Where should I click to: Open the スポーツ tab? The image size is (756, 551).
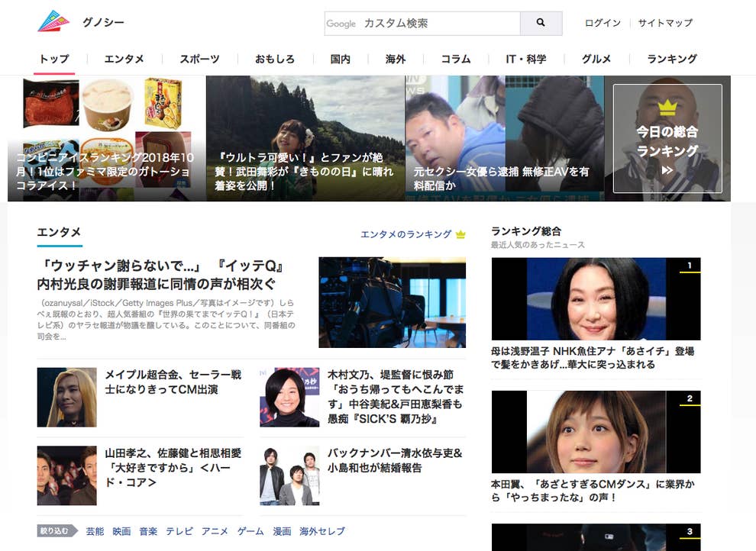pos(199,59)
